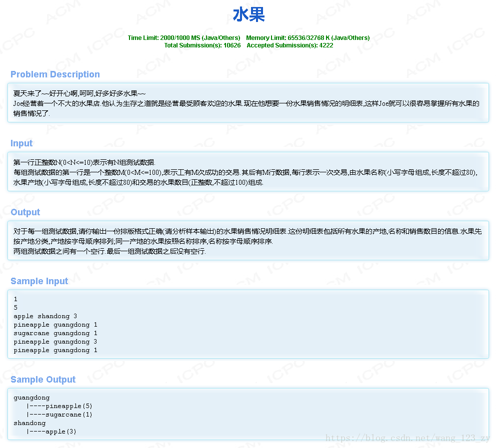Click the input line starting 每组测试数据的第一行

[245, 172]
